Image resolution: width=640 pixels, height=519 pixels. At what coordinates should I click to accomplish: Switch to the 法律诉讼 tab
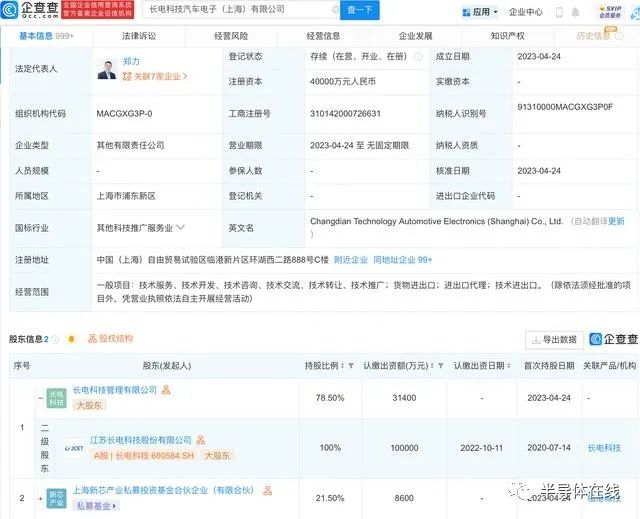139,36
